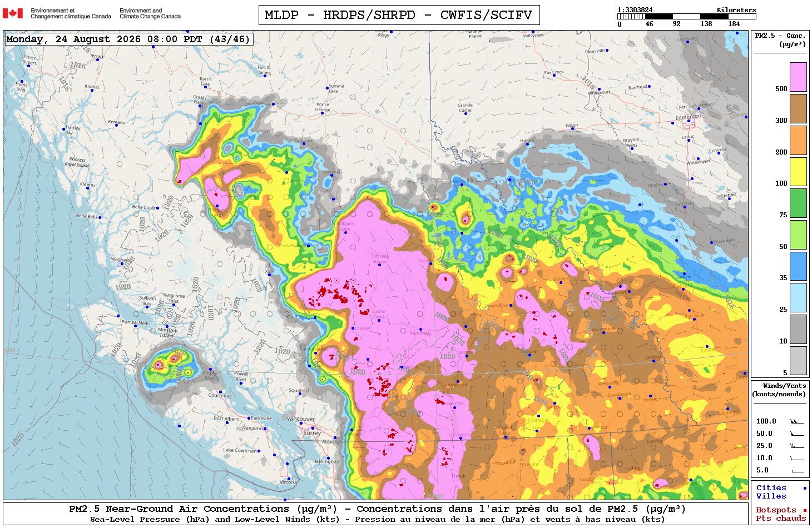Click the 'Cities Villes' legend label
812x528 pixels.
point(771,492)
